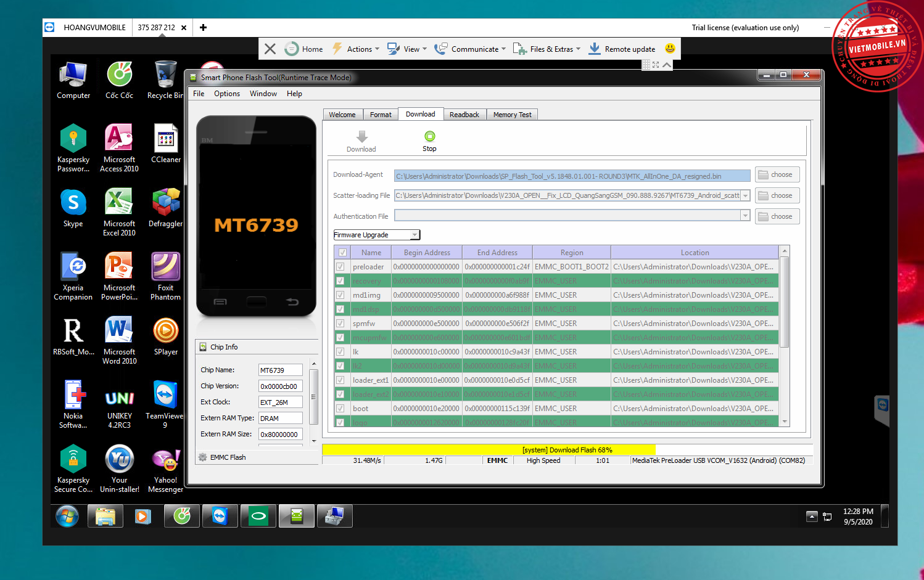Toggle select-all checkbox in table header
The width and height of the screenshot is (924, 580).
click(342, 253)
